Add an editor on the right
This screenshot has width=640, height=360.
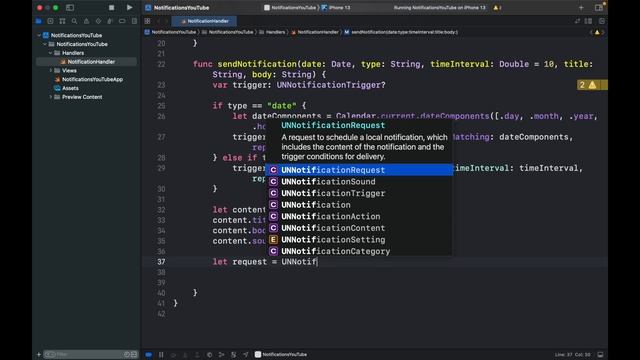click(x=602, y=21)
